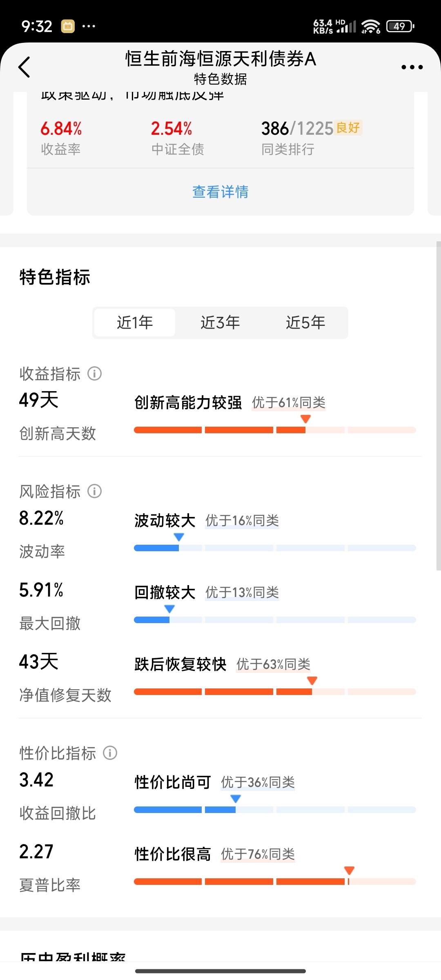
Task: Tap the 6.84% 收益率 value
Action: pyautogui.click(x=61, y=129)
